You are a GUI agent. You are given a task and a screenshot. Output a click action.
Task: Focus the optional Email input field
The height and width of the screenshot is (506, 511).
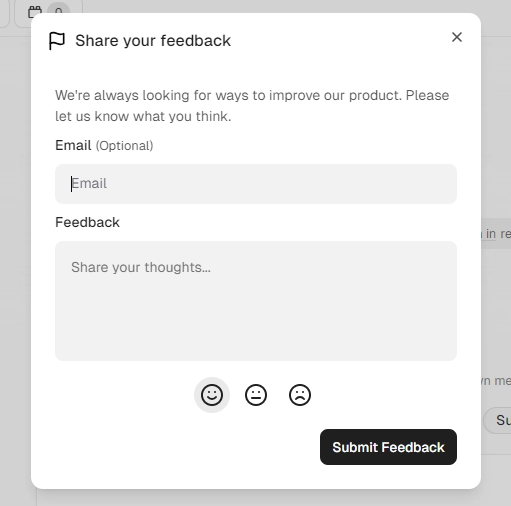point(256,184)
